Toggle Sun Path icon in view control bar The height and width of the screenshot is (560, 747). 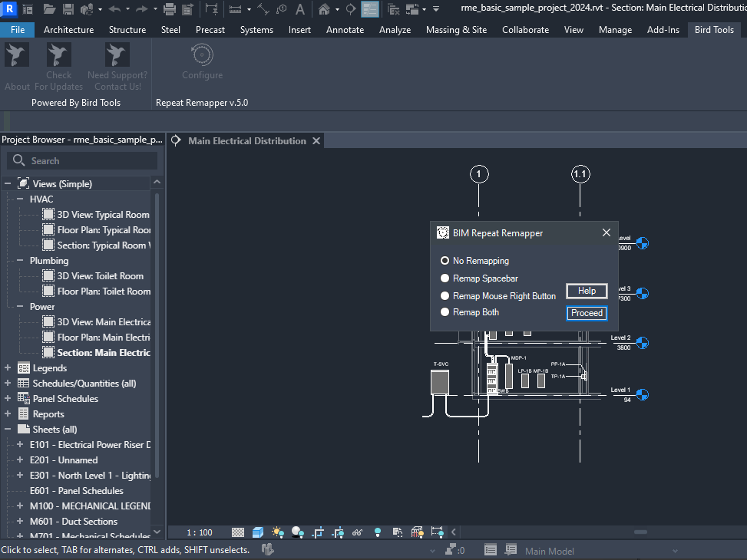coord(278,532)
